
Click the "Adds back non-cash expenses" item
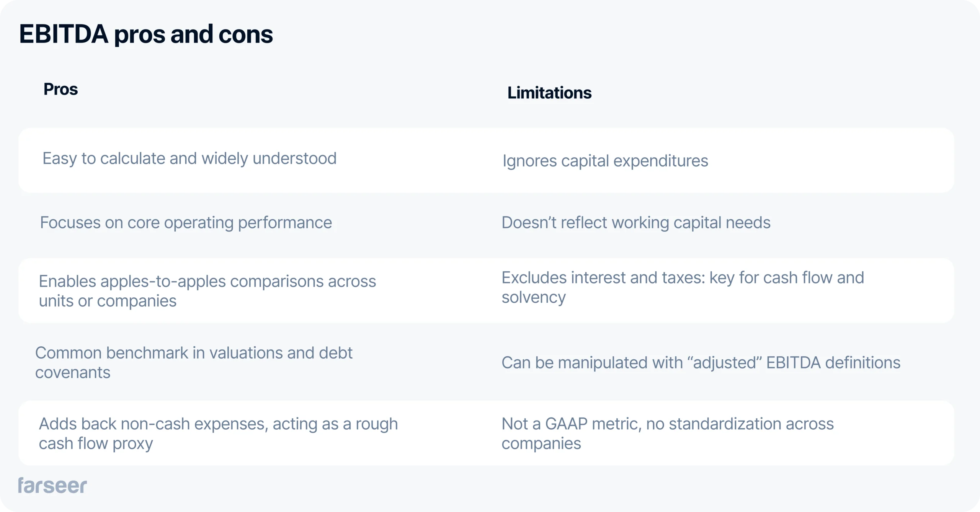pyautogui.click(x=218, y=434)
